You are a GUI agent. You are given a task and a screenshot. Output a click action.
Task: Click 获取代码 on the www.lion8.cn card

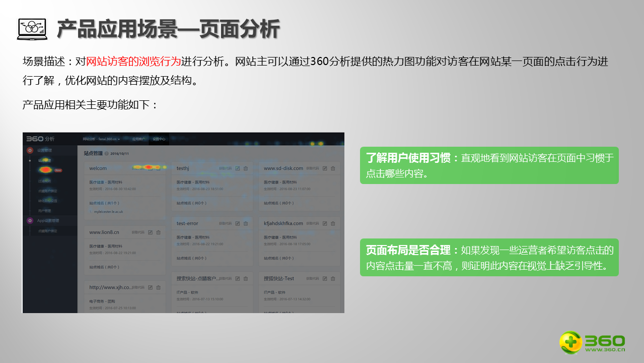(x=138, y=232)
